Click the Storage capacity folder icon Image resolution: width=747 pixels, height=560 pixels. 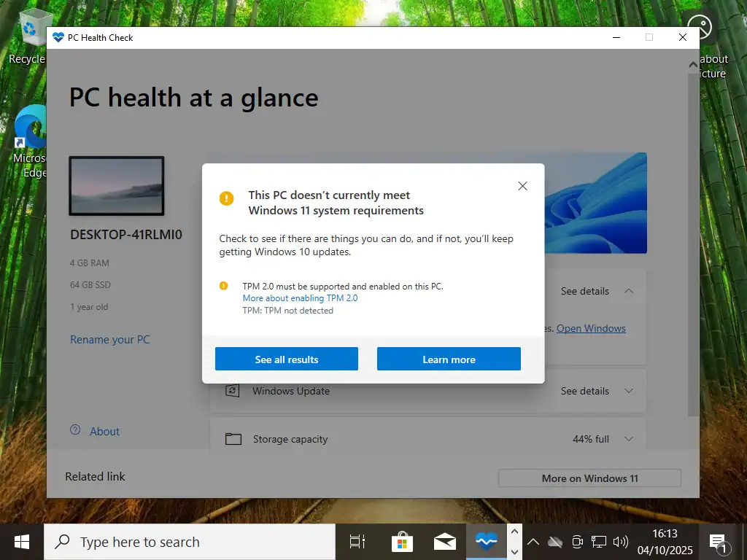233,439
